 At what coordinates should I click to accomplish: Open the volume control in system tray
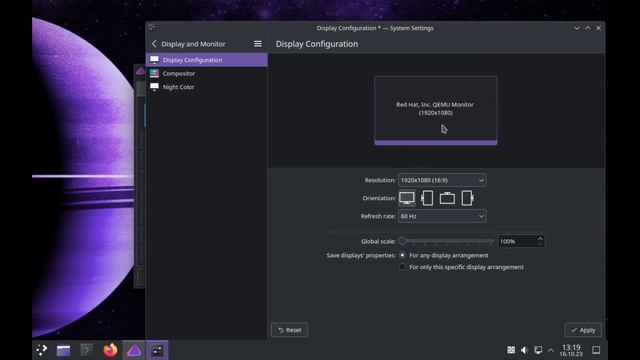click(x=524, y=350)
